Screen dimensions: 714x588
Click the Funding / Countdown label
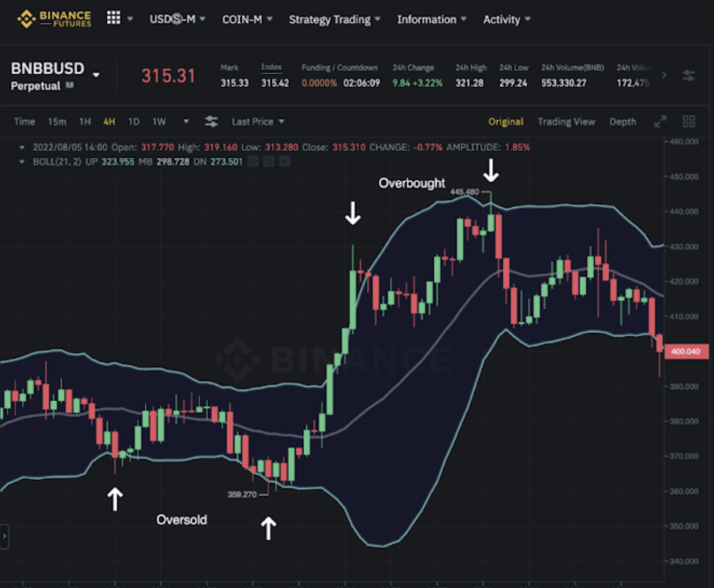[x=340, y=67]
